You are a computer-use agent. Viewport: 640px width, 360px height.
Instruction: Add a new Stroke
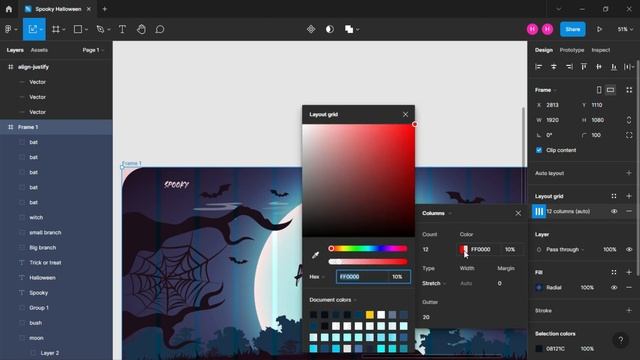tap(629, 311)
